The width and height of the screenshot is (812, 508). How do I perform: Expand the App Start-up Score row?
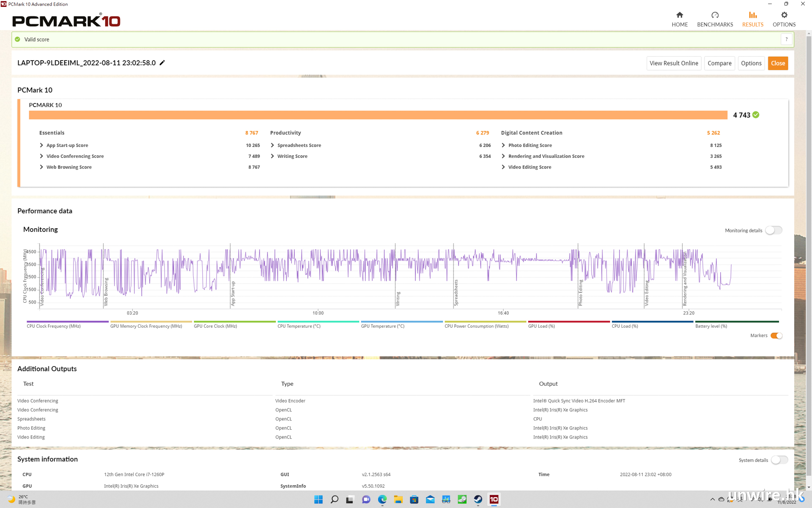[x=41, y=145]
